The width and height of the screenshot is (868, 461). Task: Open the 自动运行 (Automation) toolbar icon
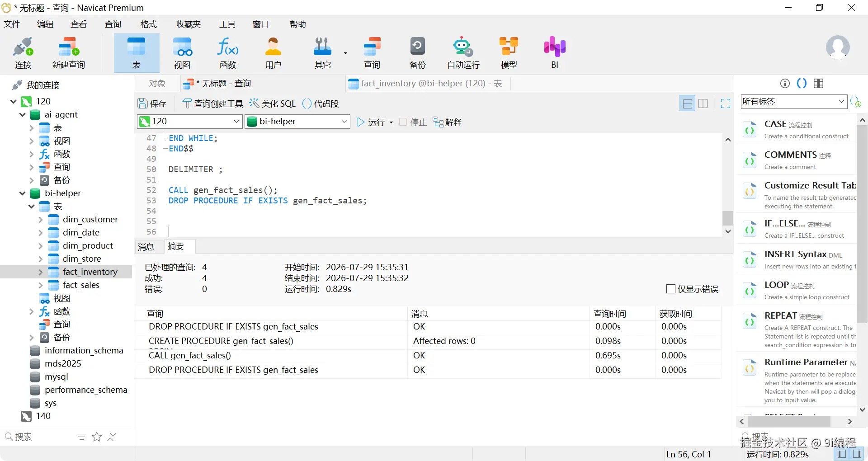point(463,53)
